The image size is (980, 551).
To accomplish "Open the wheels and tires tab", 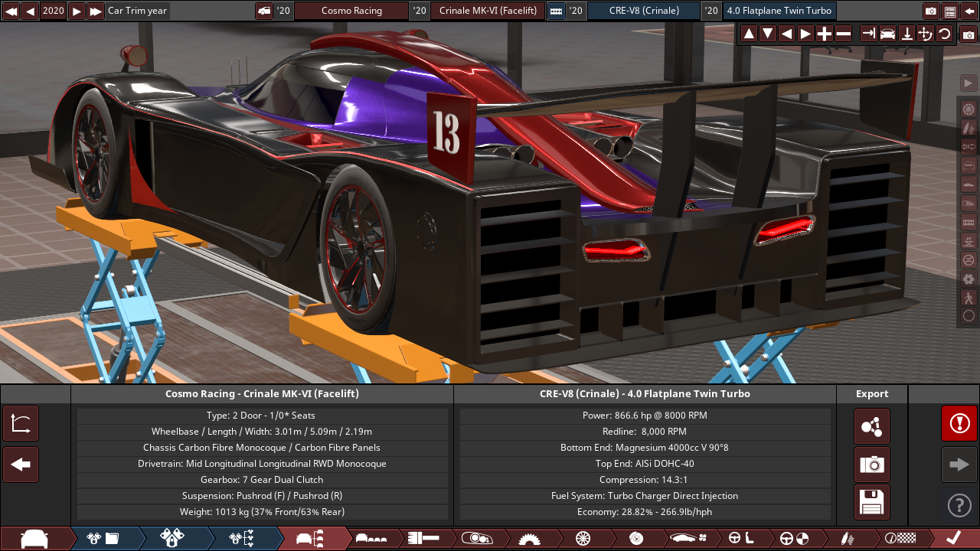I will click(582, 538).
